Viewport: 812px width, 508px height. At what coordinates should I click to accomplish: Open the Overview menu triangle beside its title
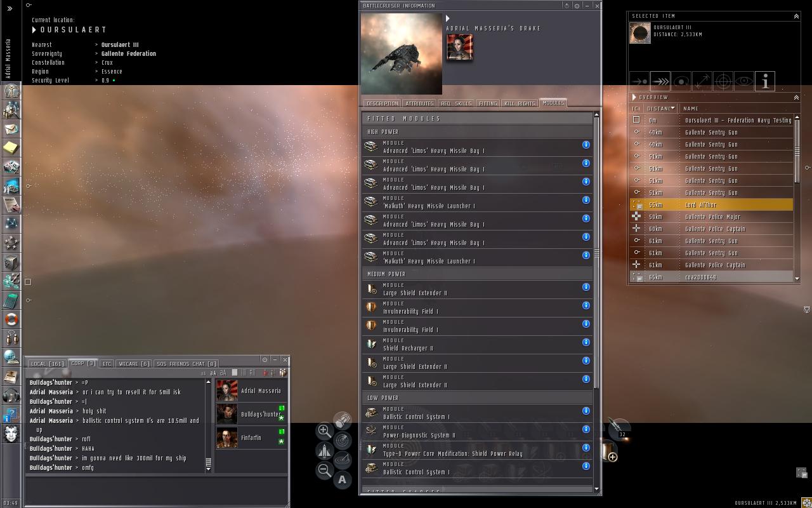click(634, 97)
